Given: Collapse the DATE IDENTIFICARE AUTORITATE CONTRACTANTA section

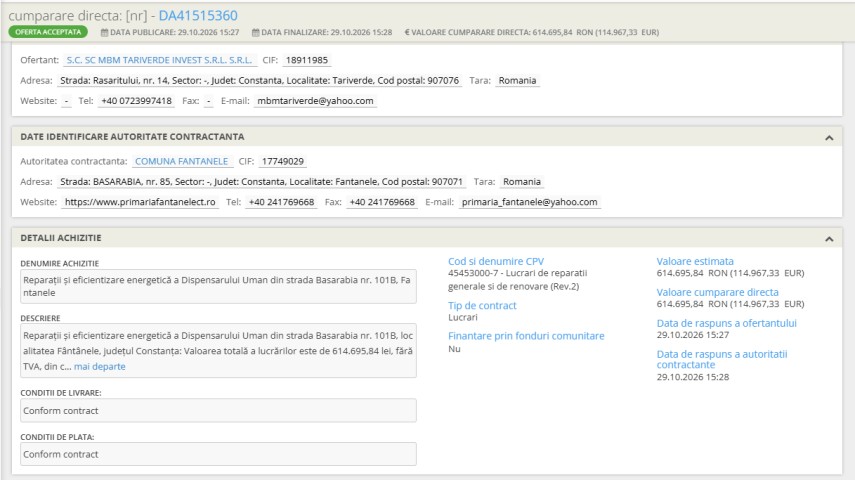Looking at the screenshot, I should (829, 137).
